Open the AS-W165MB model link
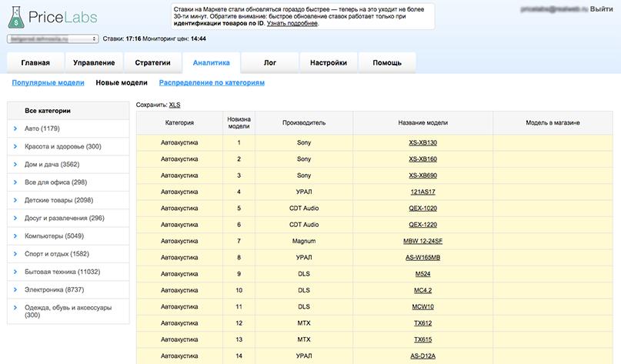621x364 pixels. pos(423,258)
